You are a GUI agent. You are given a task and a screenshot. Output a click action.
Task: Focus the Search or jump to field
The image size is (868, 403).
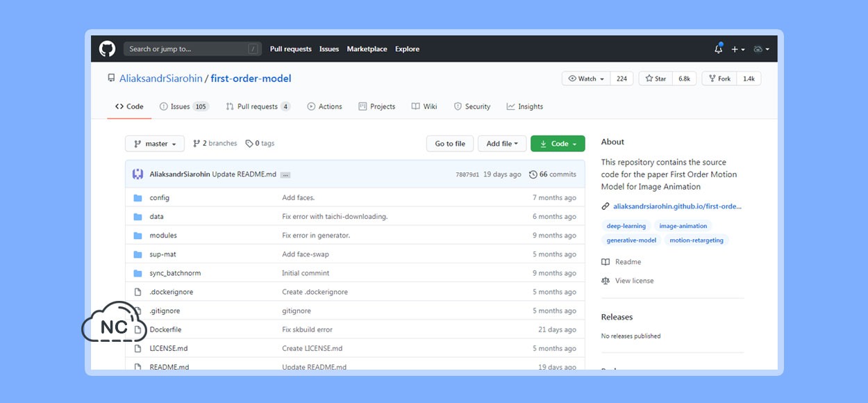[192, 49]
